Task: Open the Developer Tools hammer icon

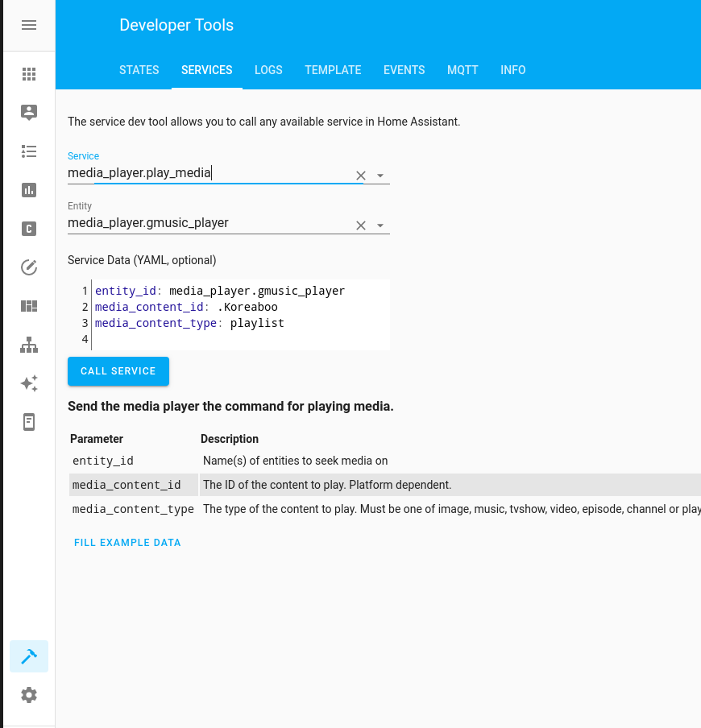Action: [x=29, y=656]
